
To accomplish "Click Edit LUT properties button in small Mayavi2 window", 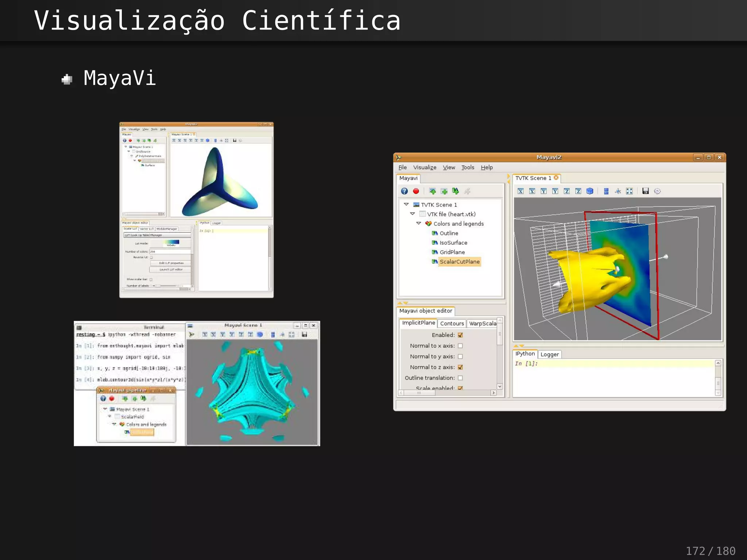I will [171, 263].
